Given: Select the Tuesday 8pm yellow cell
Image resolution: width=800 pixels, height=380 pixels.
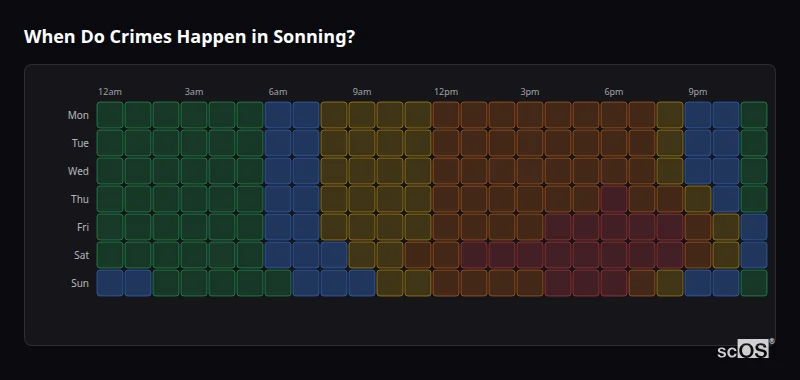Looking at the screenshot, I should (x=670, y=143).
